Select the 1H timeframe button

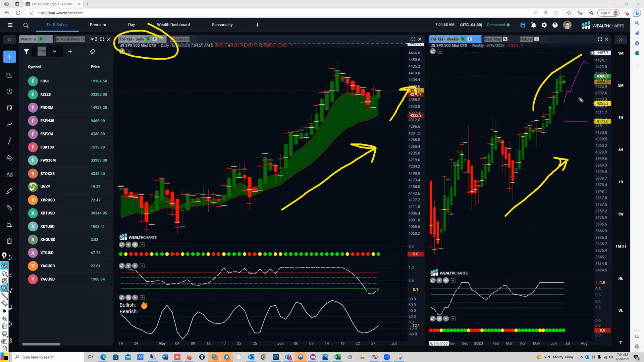[621, 118]
